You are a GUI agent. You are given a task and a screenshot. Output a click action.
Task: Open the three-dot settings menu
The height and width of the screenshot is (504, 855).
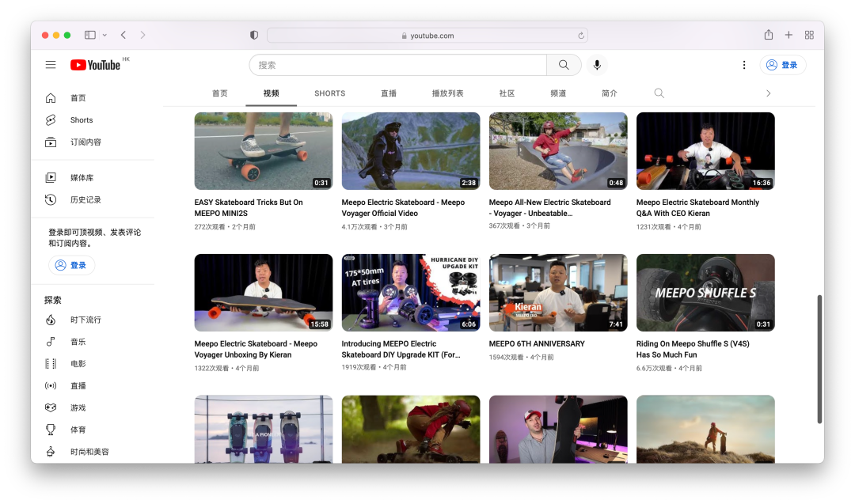[743, 65]
